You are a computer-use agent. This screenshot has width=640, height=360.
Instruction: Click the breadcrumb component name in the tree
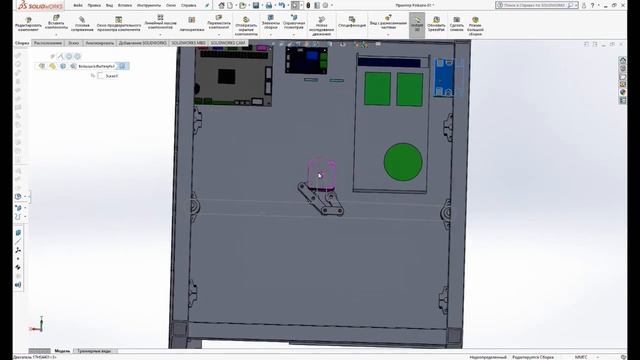pyautogui.click(x=97, y=66)
